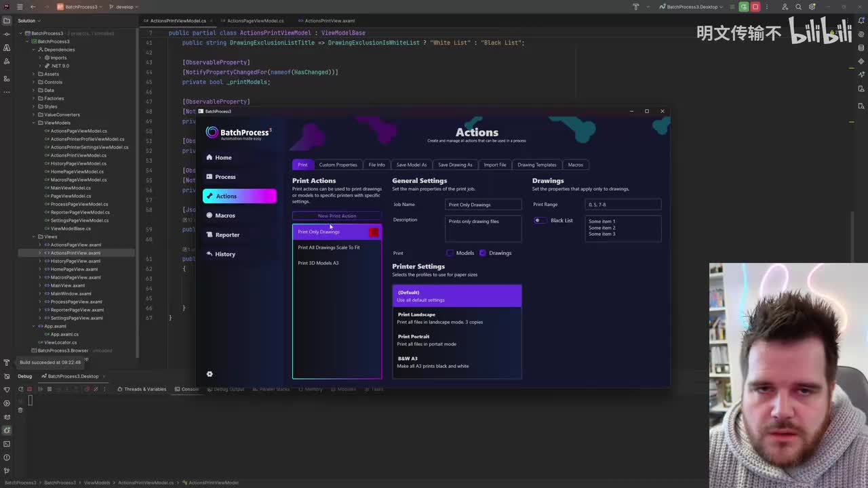Go to the Home page
868x488 pixels.
239,157
